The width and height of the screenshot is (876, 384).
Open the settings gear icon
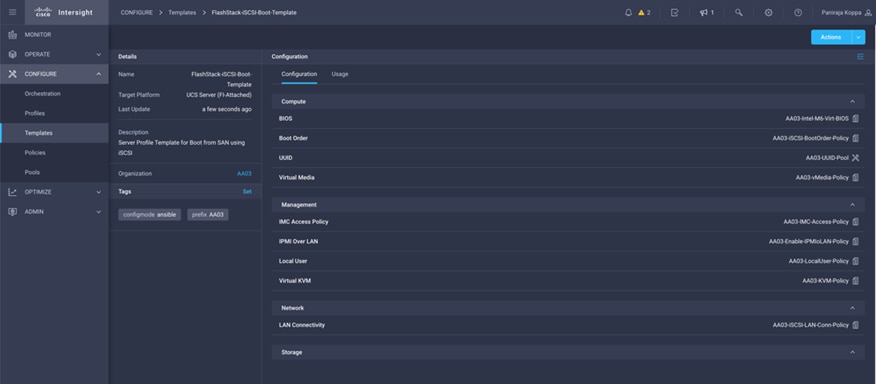point(768,12)
